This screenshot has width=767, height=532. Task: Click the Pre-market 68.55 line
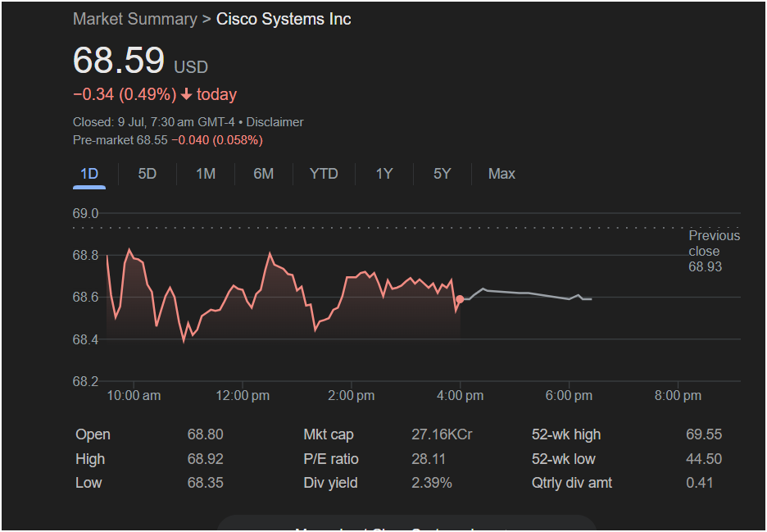click(168, 140)
